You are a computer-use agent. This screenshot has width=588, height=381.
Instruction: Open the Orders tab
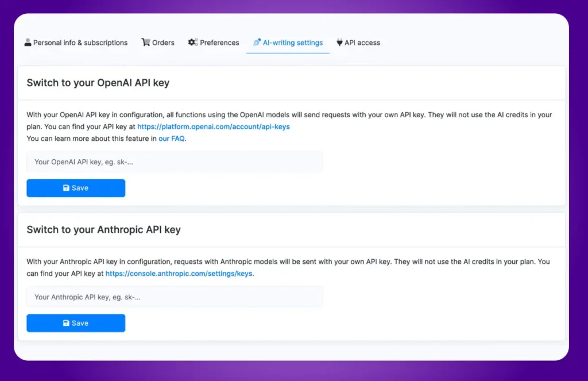coord(158,42)
